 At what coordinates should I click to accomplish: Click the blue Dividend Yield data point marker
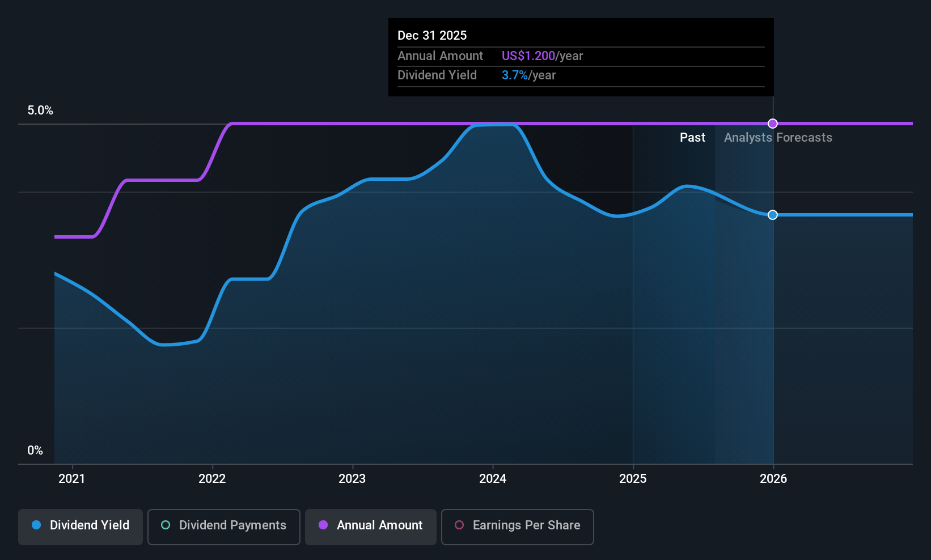pyautogui.click(x=773, y=215)
